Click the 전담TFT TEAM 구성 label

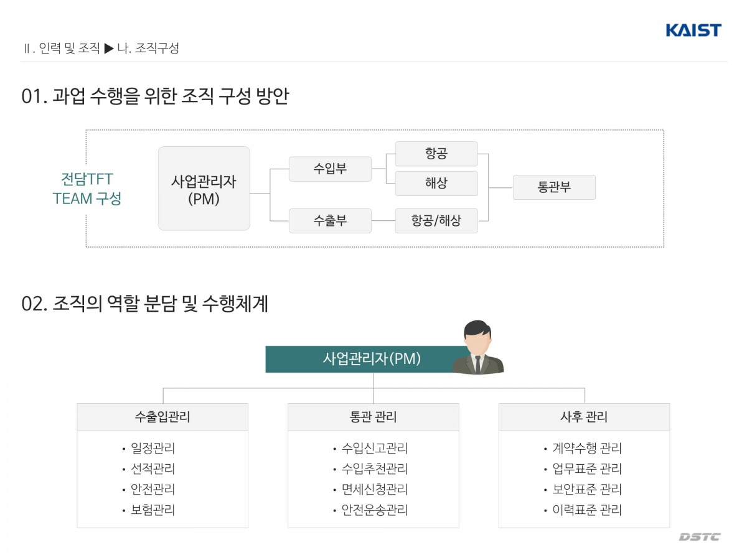(x=87, y=189)
